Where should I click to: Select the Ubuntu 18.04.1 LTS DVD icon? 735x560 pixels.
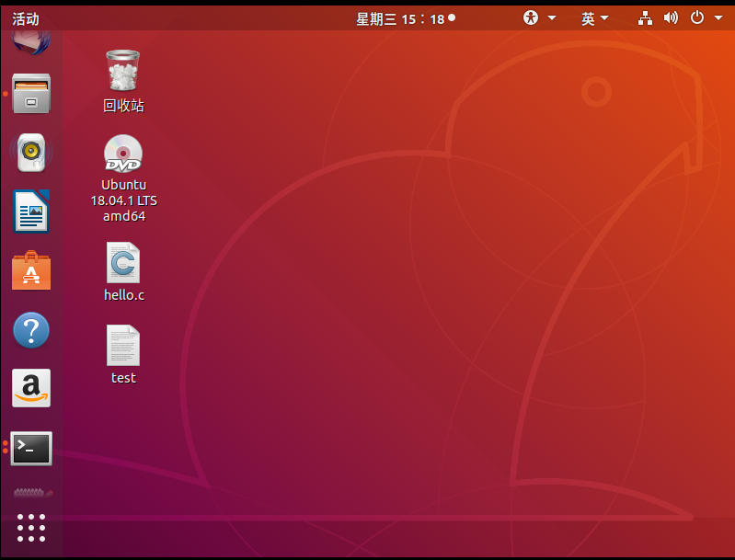[x=123, y=154]
